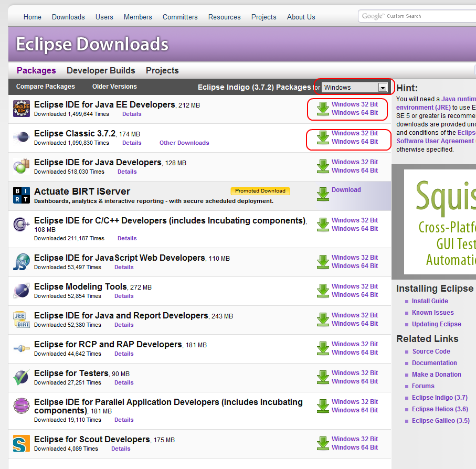Open the Eclipse Indigo (3.7) link

coord(440,398)
